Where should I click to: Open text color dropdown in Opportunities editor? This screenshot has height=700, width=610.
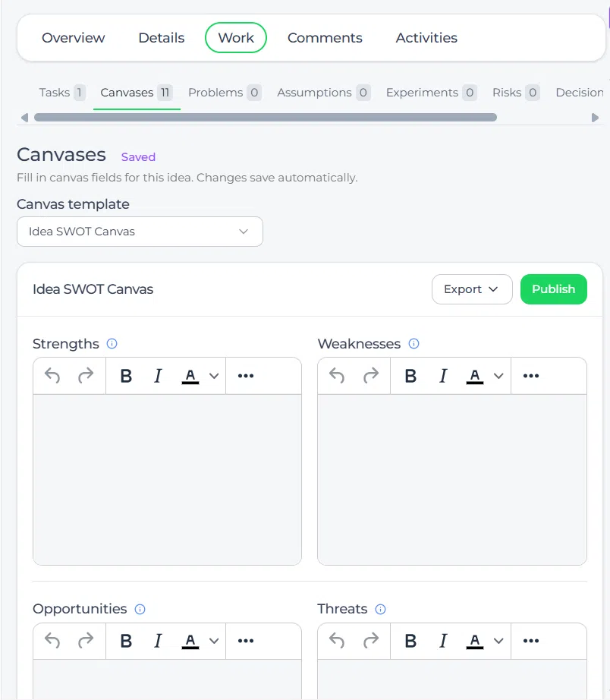[x=214, y=641]
